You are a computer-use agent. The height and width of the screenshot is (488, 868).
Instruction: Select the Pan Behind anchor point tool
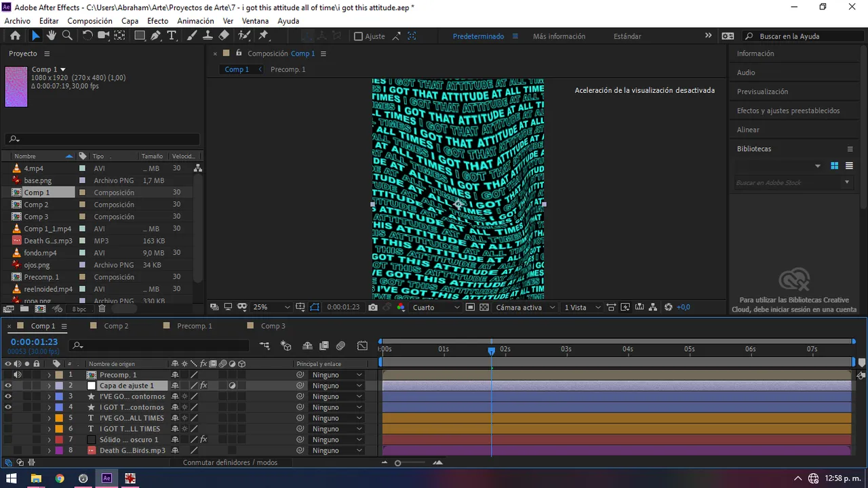[x=119, y=36]
